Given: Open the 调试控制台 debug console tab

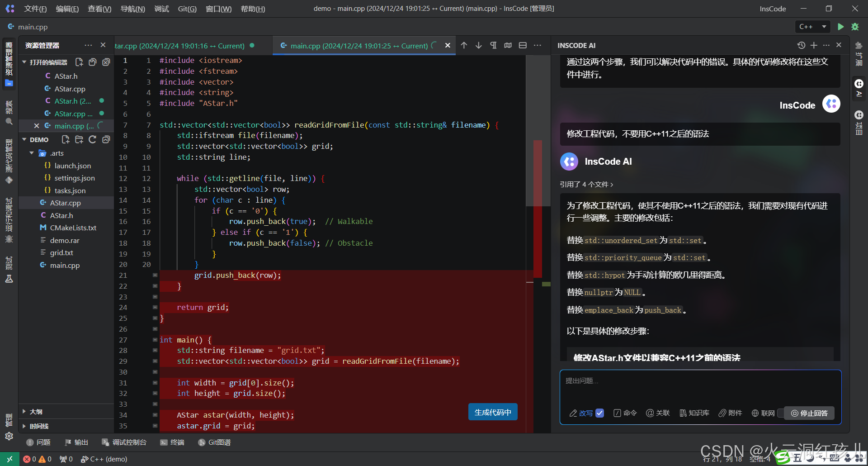Looking at the screenshot, I should tap(124, 442).
